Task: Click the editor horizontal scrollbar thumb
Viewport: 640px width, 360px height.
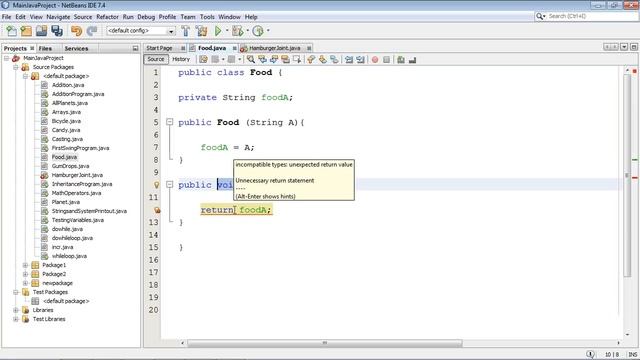Action: pos(324,343)
